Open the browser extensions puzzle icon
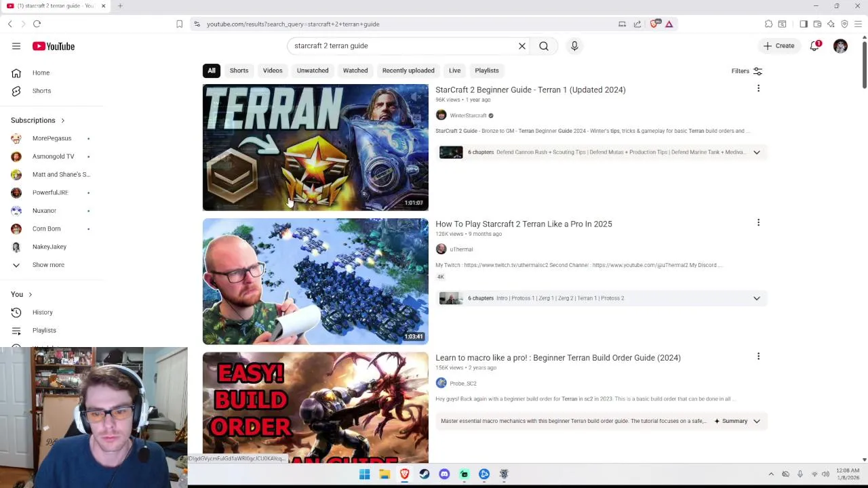868x488 pixels. [768, 24]
